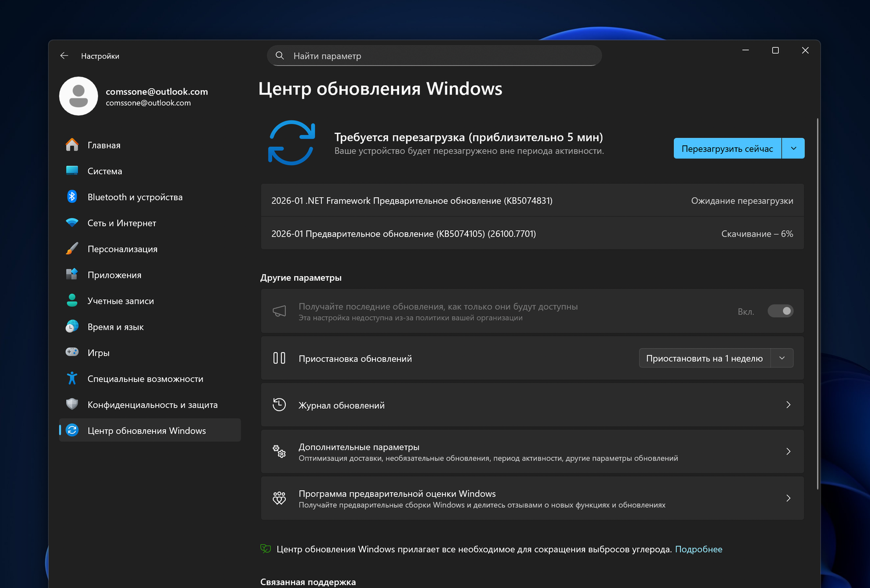Image resolution: width=870 pixels, height=588 pixels.
Task: Click the Требуется перезагрузка heading
Action: 469,137
